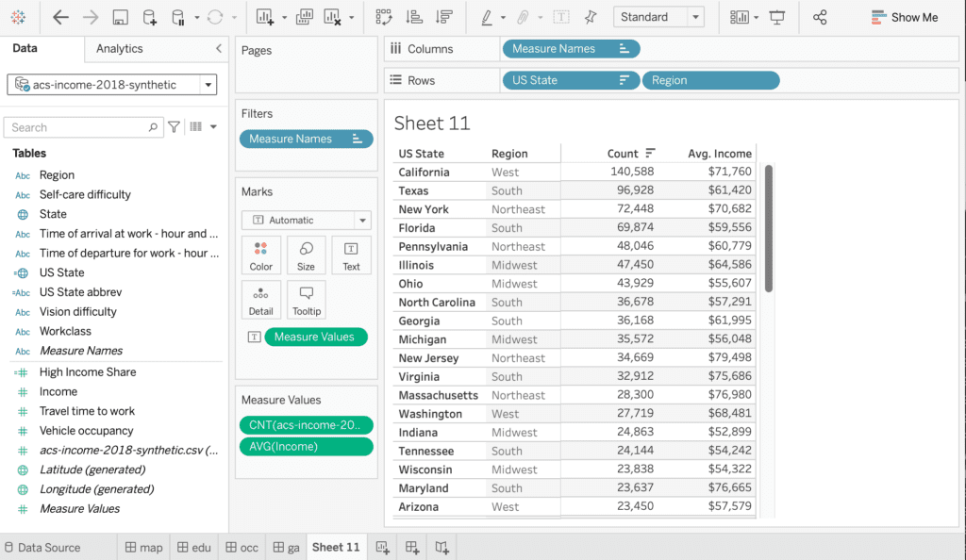This screenshot has width=966, height=560.
Task: Show mark labels with the T icon
Action: [x=561, y=17]
